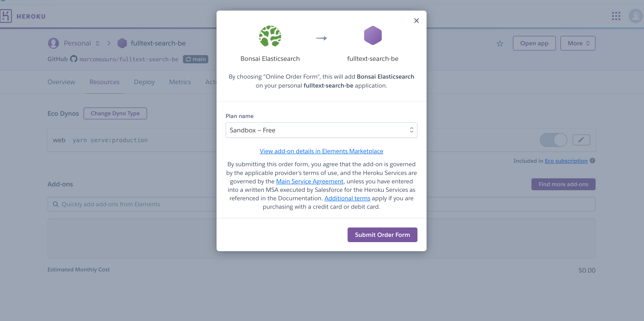The width and height of the screenshot is (644, 321).
Task: Open the nine-dot apps grid icon
Action: point(616,16)
